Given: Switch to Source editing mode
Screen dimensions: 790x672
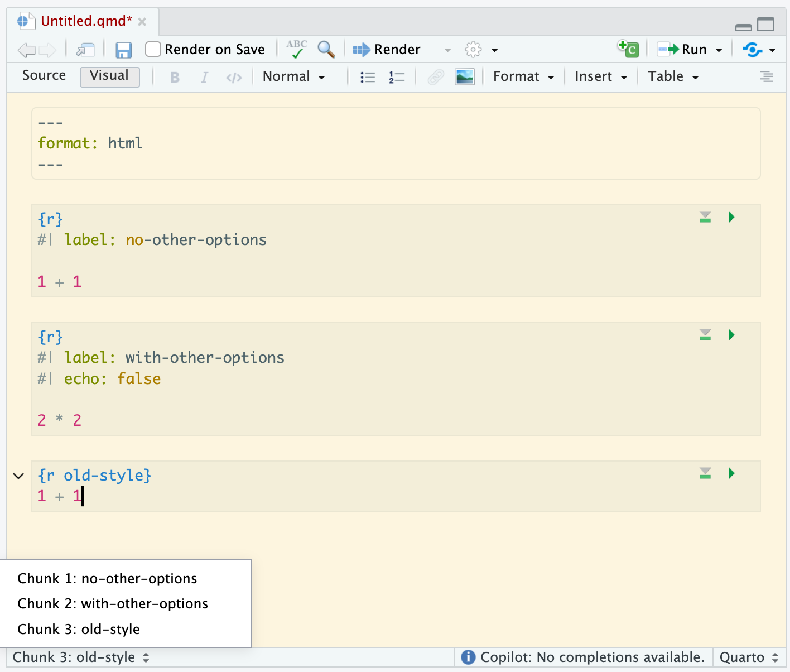Looking at the screenshot, I should coord(43,76).
